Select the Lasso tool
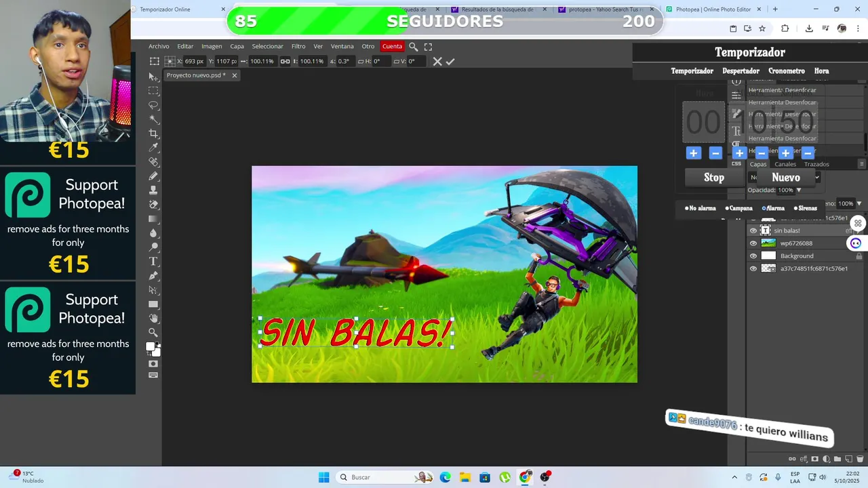This screenshot has height=488, width=868. (154, 105)
